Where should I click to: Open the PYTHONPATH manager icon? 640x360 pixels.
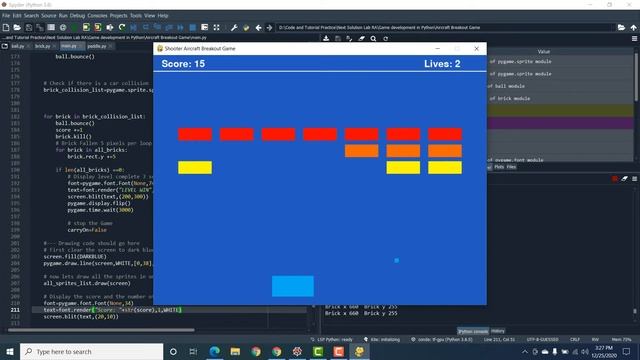[x=246, y=28]
